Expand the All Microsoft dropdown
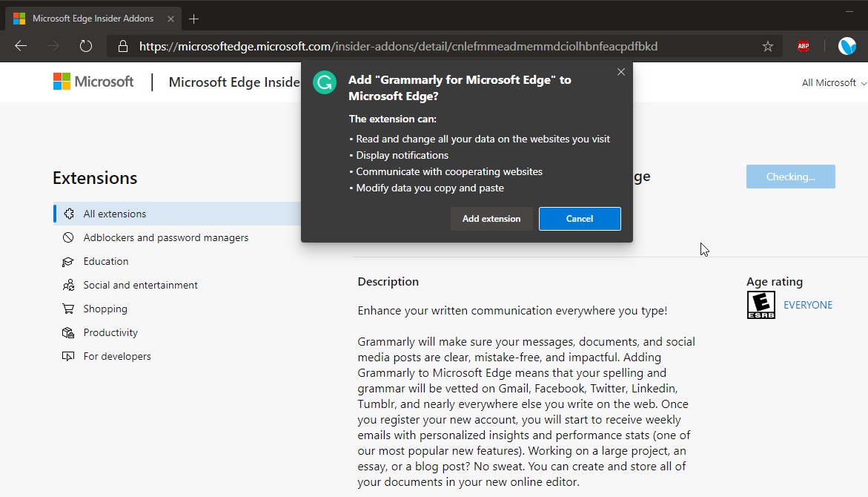The height and width of the screenshot is (497, 868). pyautogui.click(x=834, y=82)
